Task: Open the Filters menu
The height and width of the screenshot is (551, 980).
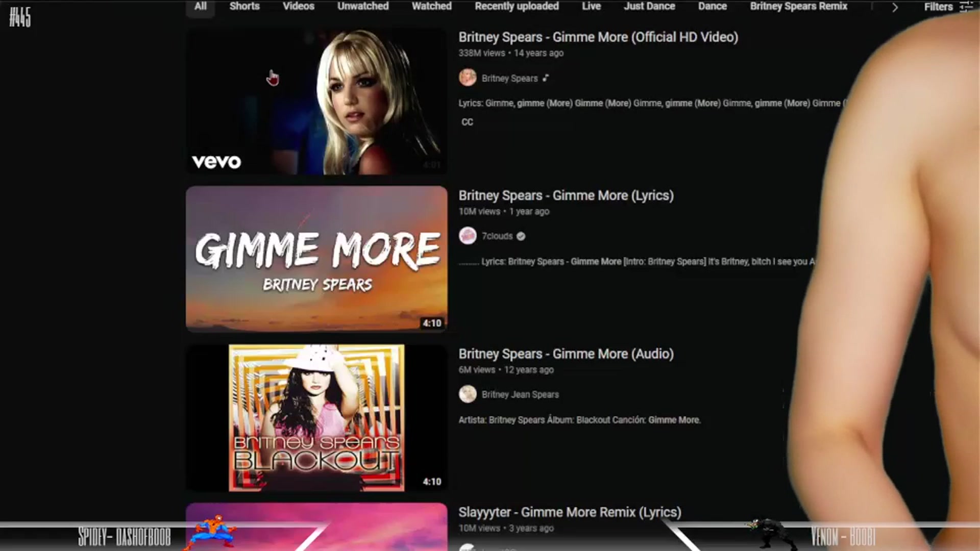Action: (947, 7)
